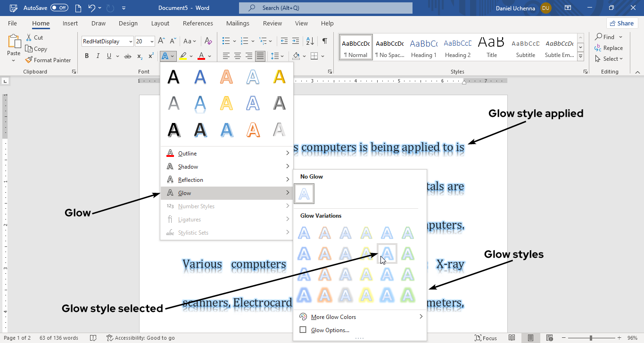Viewport: 644px width, 343px height.
Task: Click the Search box in title bar
Action: pyautogui.click(x=325, y=8)
